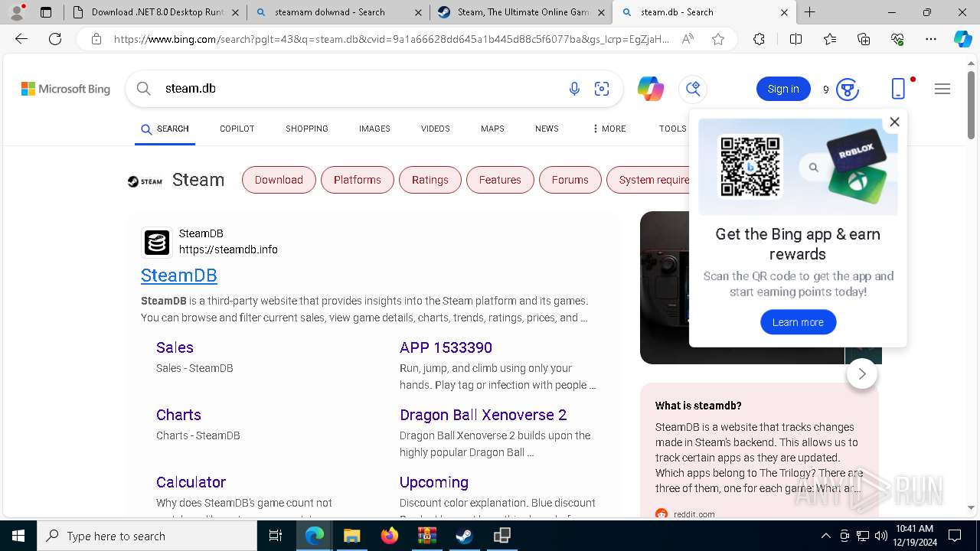Search by voice microphone icon
This screenshot has height=551, width=980.
coord(574,89)
